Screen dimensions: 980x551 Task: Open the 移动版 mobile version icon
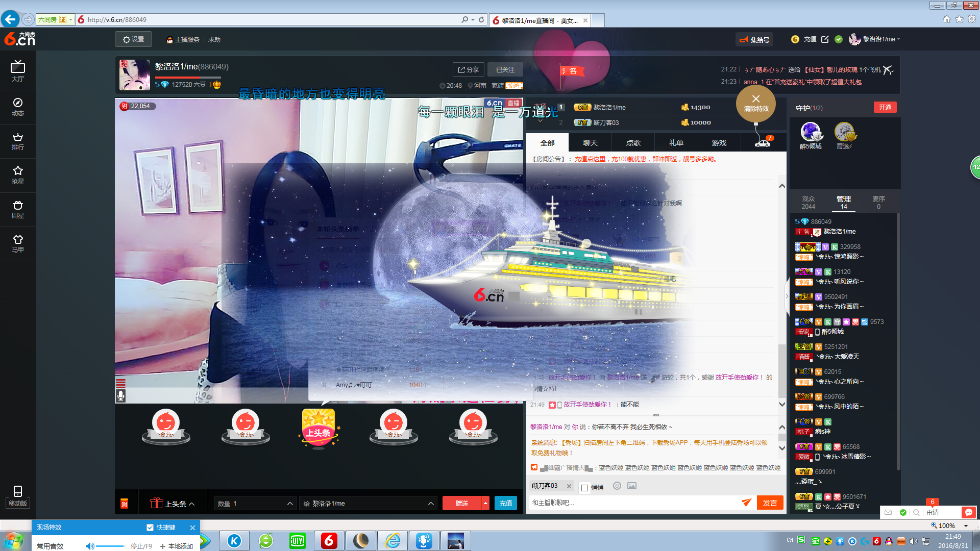[18, 496]
